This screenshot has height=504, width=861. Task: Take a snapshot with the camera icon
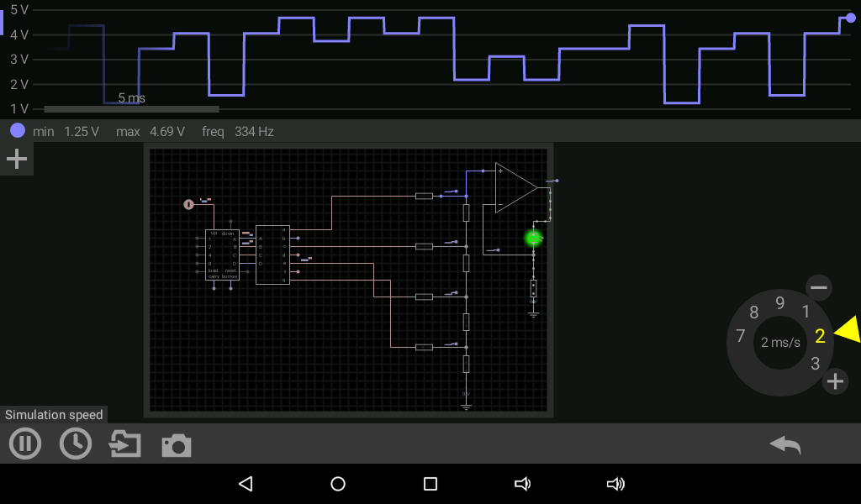coord(176,445)
